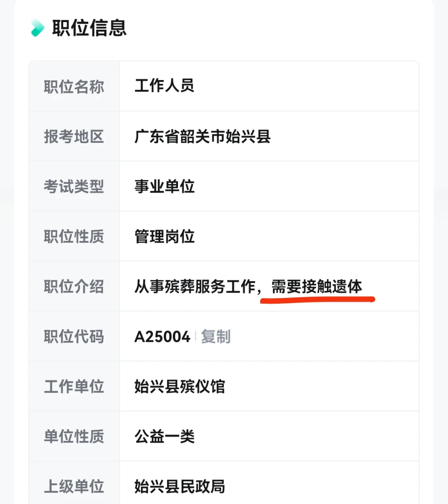Tap the 职位介绍 label cell
Screen dimensions: 448x504
pos(74,286)
